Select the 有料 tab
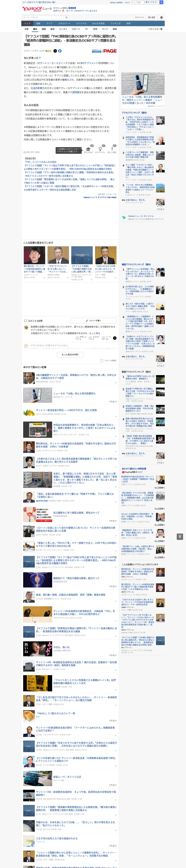The height and width of the screenshot is (868, 186). pos(128,24)
